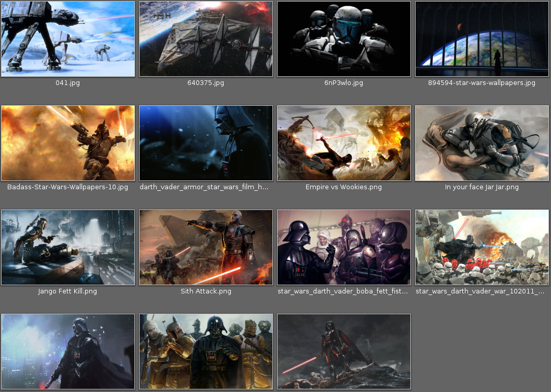The image size is (551, 392).
Task: Click the 6nP3wlo.jpg file name
Action: point(343,83)
